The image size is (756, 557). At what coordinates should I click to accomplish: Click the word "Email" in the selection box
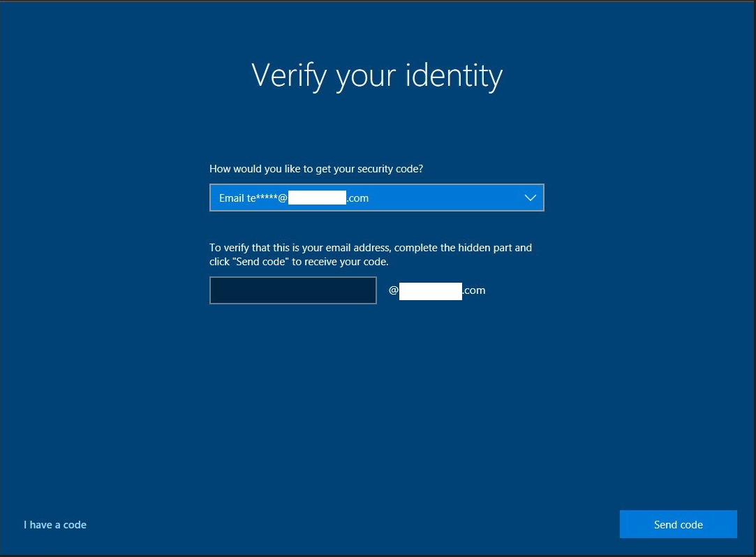click(x=231, y=198)
